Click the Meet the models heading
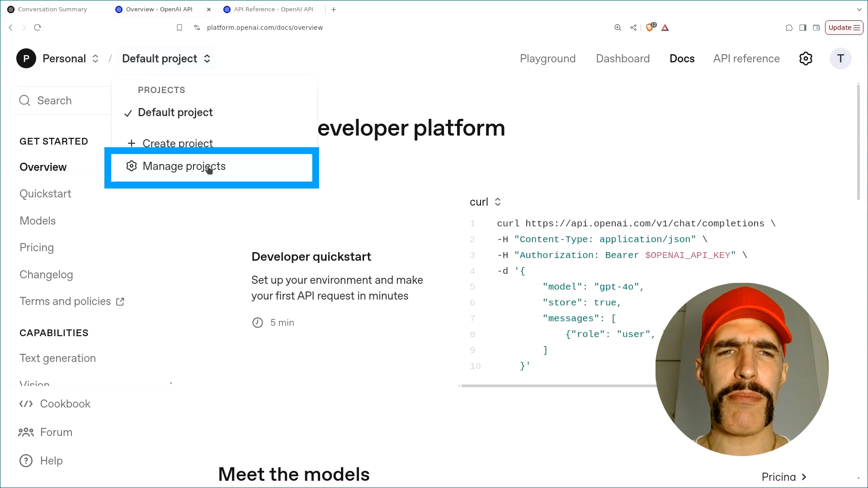 294,474
